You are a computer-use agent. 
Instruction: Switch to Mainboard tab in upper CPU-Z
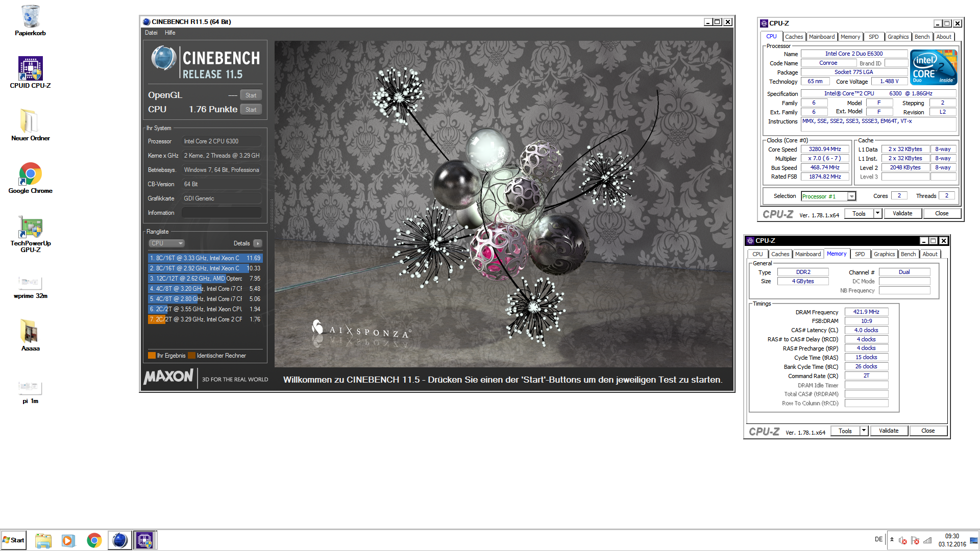click(x=822, y=37)
